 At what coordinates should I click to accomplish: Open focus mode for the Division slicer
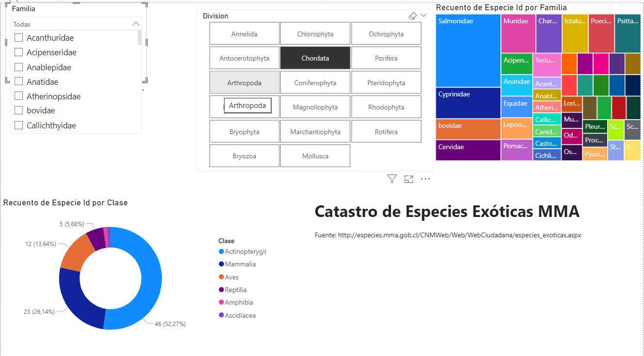click(x=408, y=179)
